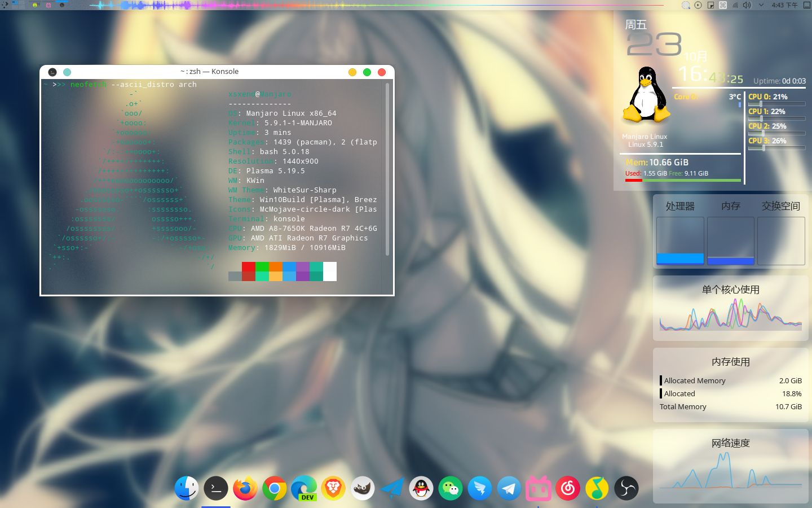Click the 内存 memory bar gauge
Viewport: 812px width, 508px height.
click(x=731, y=241)
